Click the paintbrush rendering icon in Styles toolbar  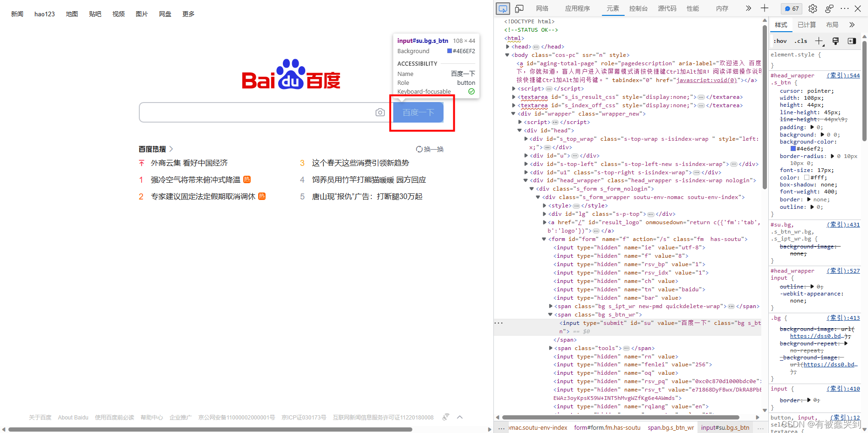tap(835, 41)
